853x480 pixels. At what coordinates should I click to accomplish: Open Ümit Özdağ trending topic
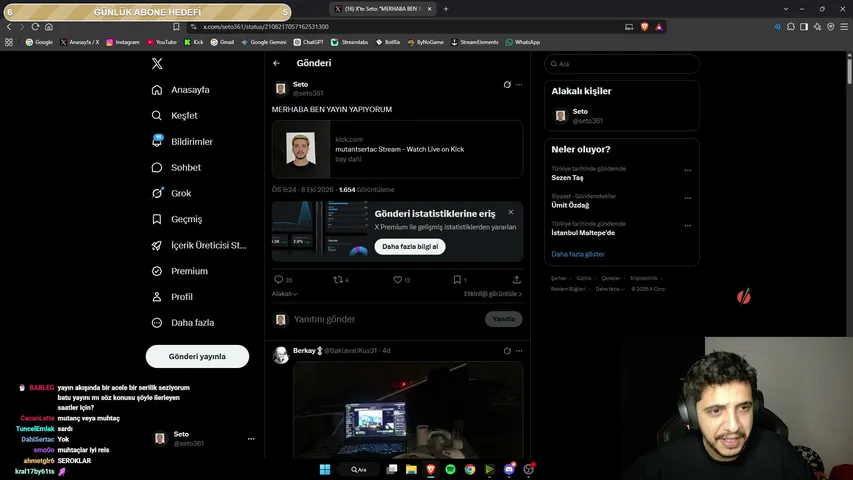click(570, 205)
